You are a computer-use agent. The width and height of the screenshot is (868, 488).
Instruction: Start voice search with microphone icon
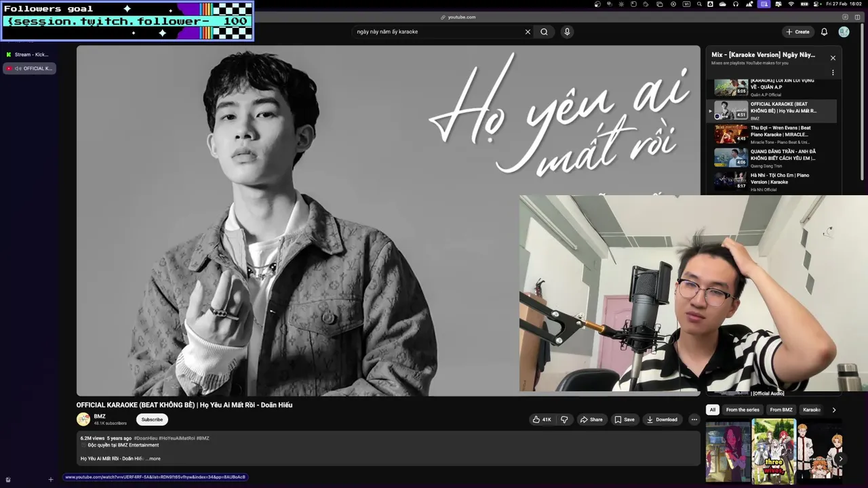(x=567, y=31)
